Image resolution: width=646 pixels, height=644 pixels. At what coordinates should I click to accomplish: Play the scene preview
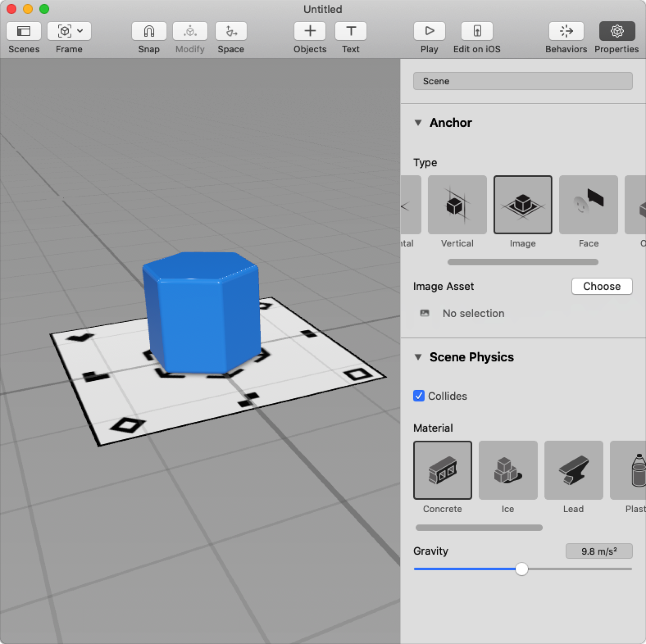(428, 31)
